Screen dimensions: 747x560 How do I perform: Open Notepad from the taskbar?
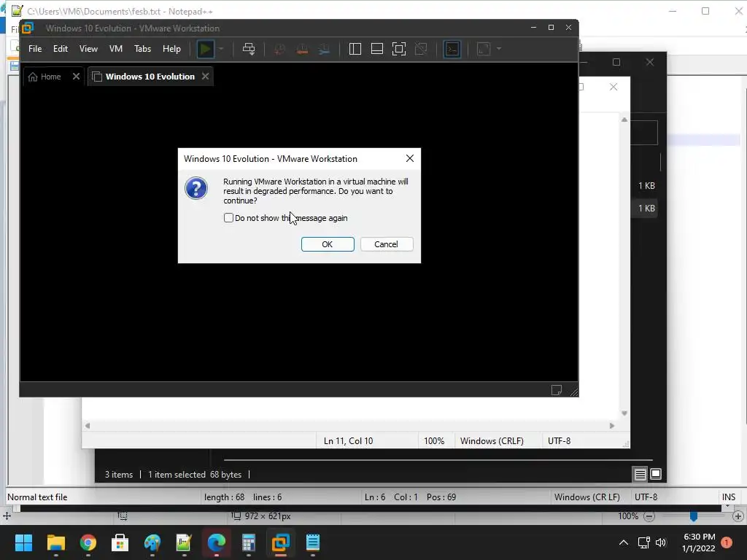tap(312, 542)
